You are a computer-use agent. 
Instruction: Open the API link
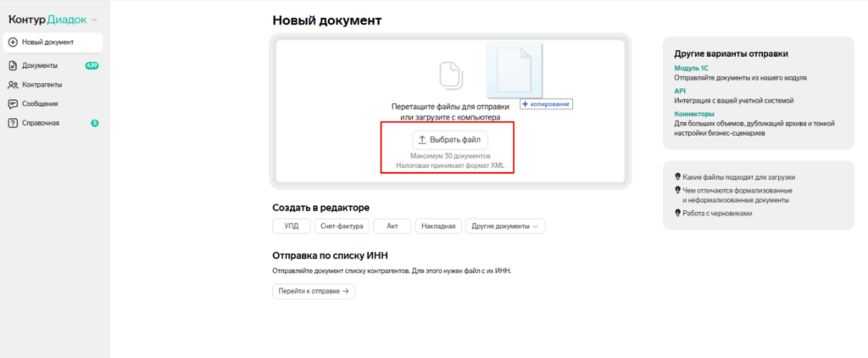tap(680, 91)
